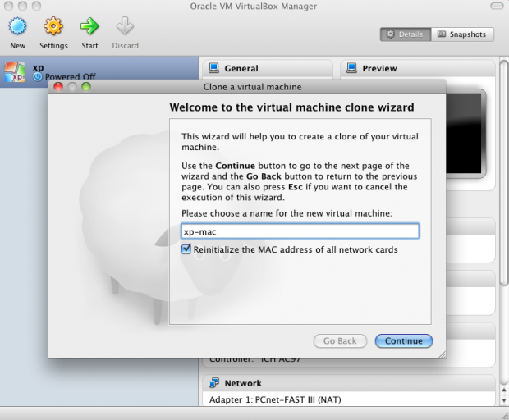Click the General monitor icon
The height and width of the screenshot is (420, 509).
tap(213, 68)
